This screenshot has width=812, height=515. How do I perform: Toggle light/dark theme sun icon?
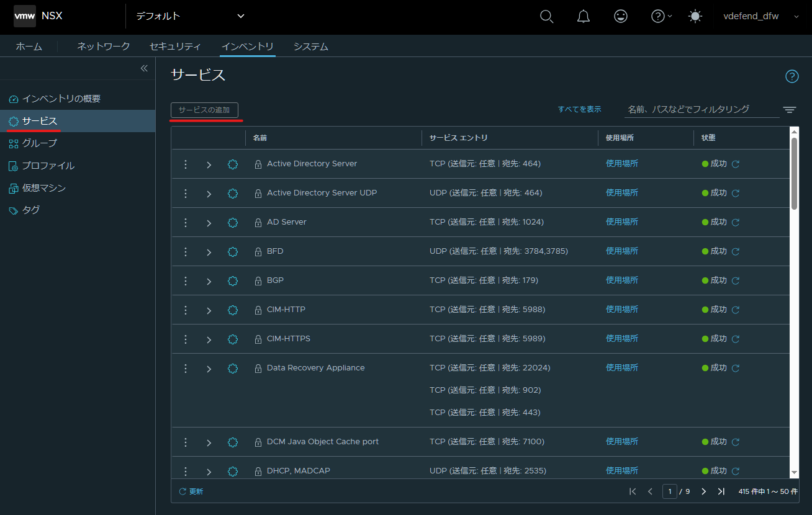pos(695,17)
